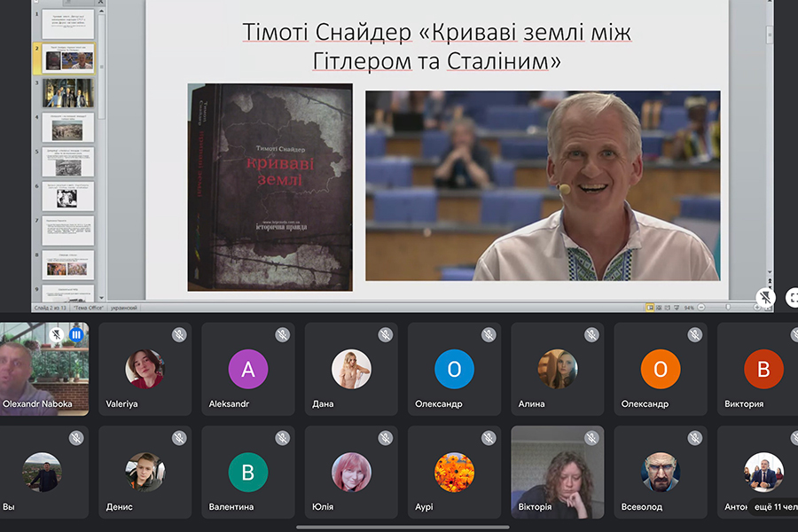Click the photo of the smiling man on the slide

[x=543, y=186]
